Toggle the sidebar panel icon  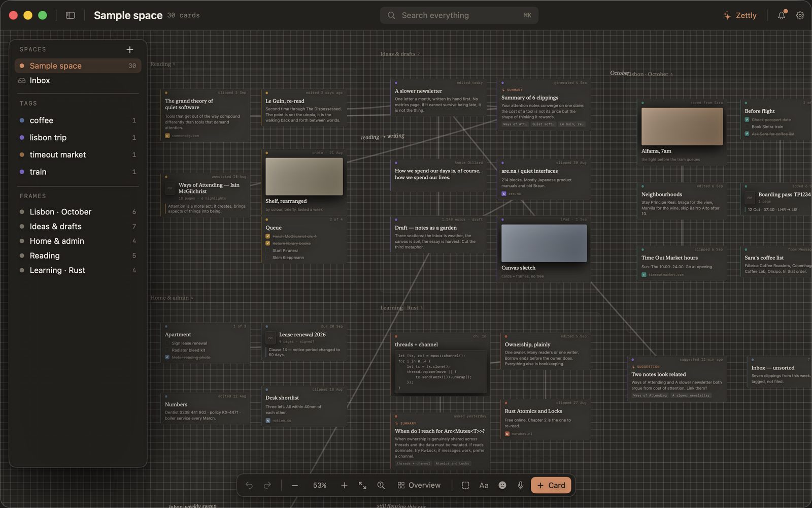71,15
